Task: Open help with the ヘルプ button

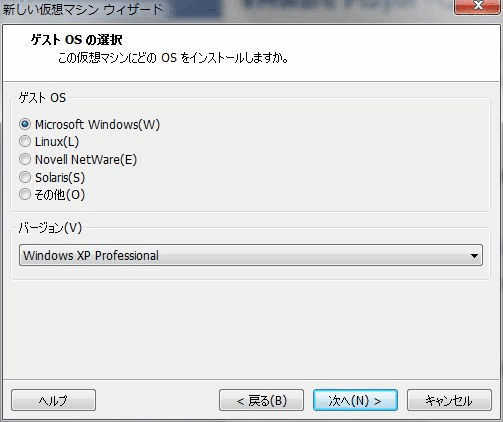Action: (x=53, y=400)
